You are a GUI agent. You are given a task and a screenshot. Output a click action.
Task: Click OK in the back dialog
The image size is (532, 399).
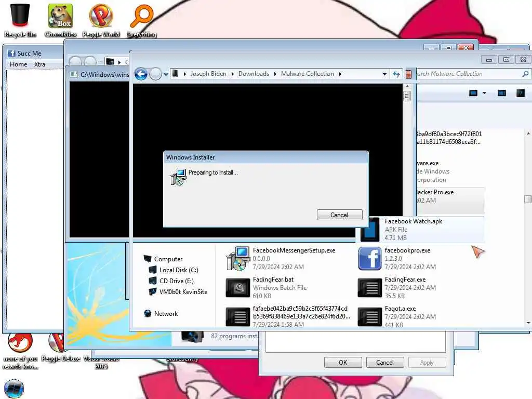point(343,362)
